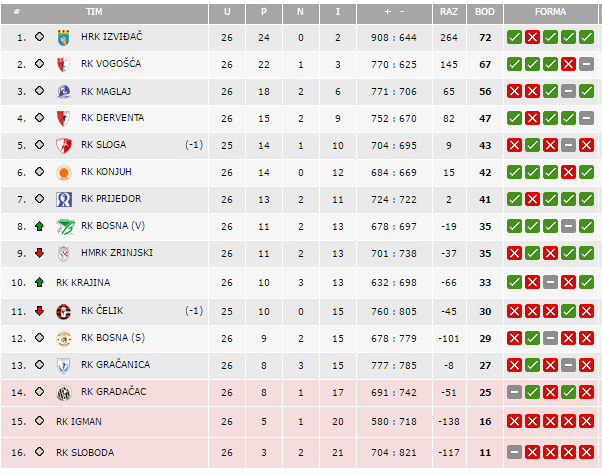The height and width of the screenshot is (475, 602).
Task: Open the RK Sloboda team link
Action: click(85, 452)
